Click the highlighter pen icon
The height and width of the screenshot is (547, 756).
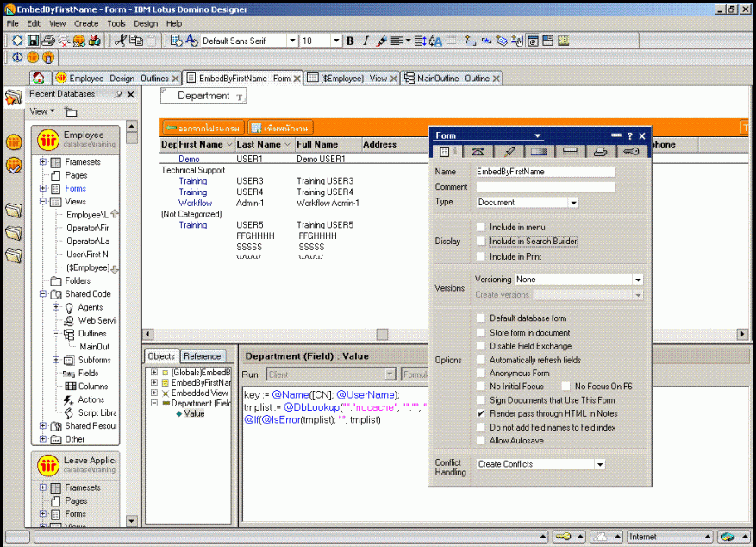[x=381, y=41]
